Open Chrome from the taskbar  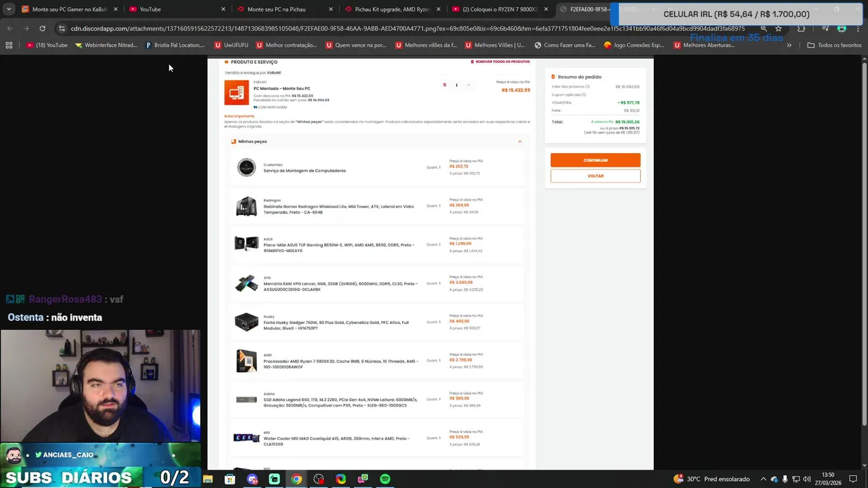(x=296, y=479)
